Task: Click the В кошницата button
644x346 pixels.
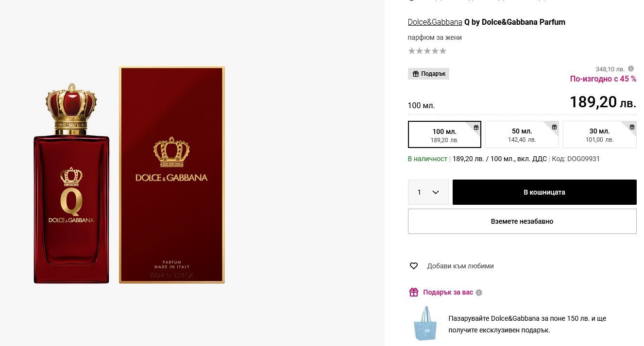Action: [544, 192]
